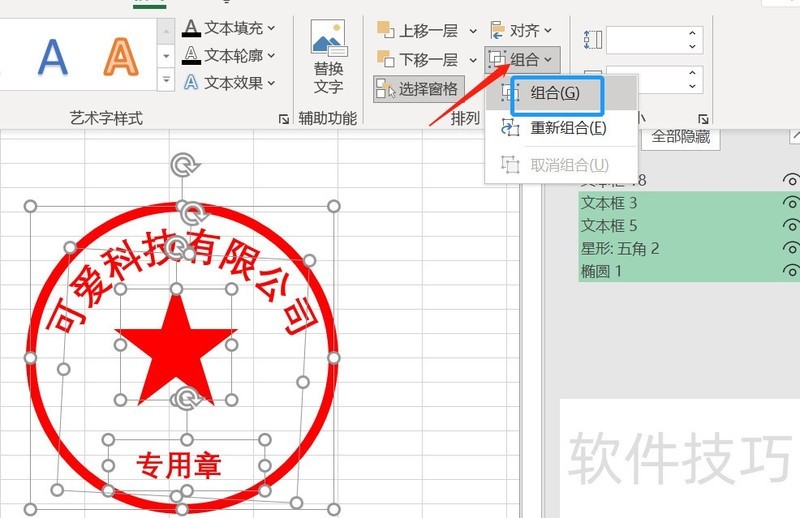The image size is (800, 518).
Task: Open the 下移一层 dropdown arrow
Action: click(473, 60)
